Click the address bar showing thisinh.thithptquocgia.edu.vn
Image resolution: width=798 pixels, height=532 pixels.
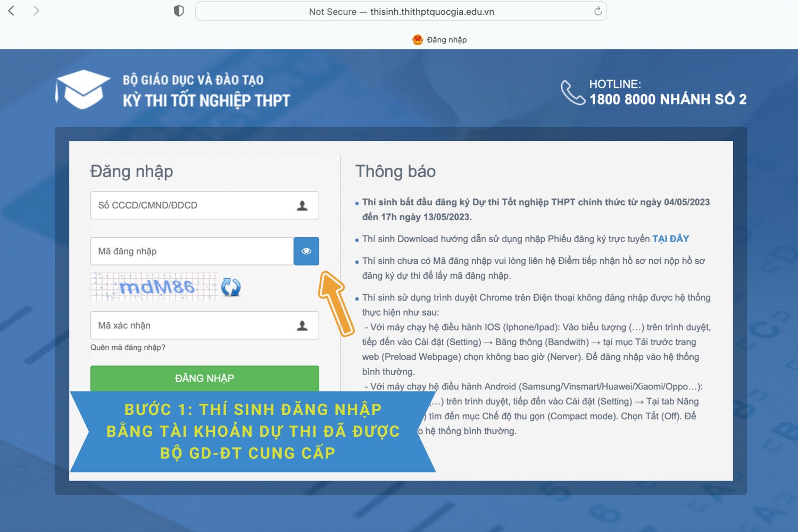[x=401, y=11]
